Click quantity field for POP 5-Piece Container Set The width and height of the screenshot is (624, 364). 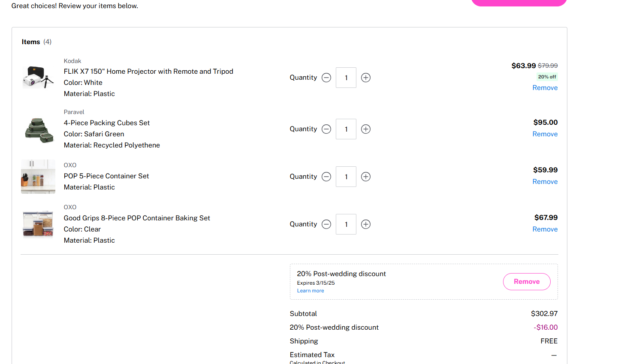[x=346, y=177]
